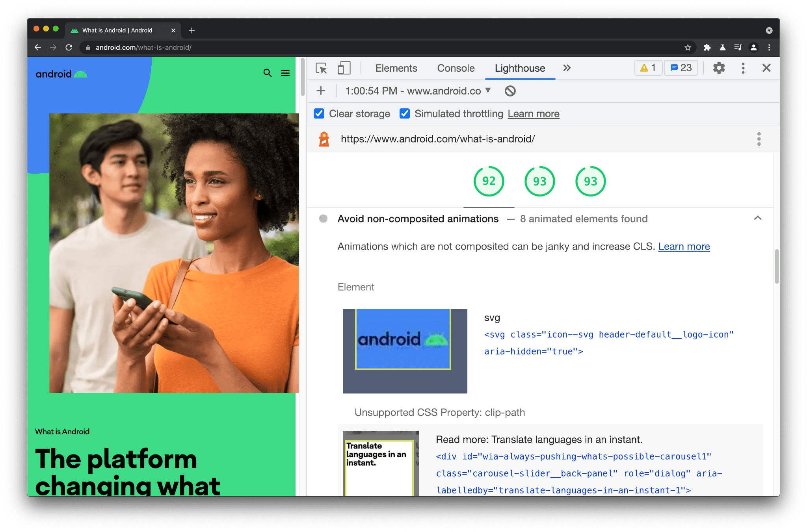The width and height of the screenshot is (807, 532).
Task: Click the Elements tab in DevTools
Action: click(x=395, y=68)
